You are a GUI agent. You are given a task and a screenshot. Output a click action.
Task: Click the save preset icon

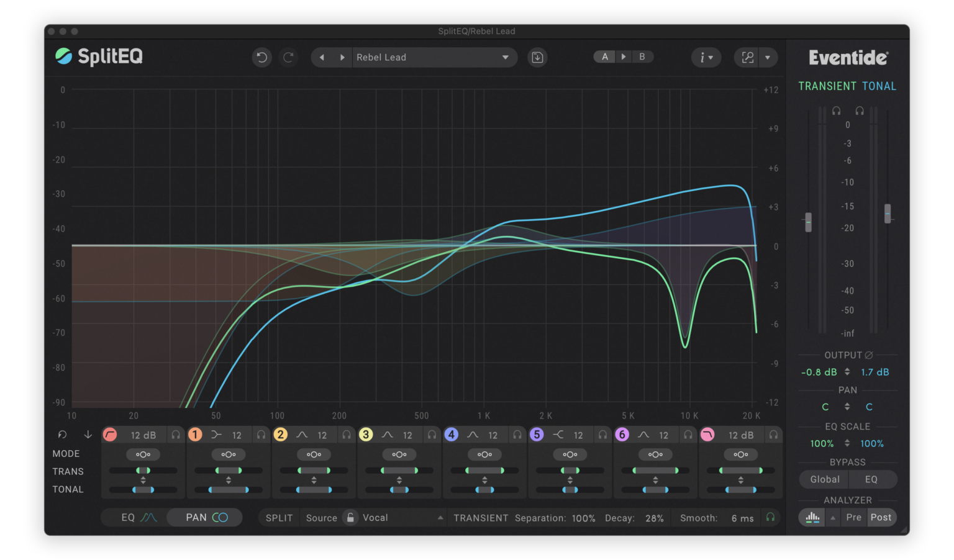click(537, 57)
